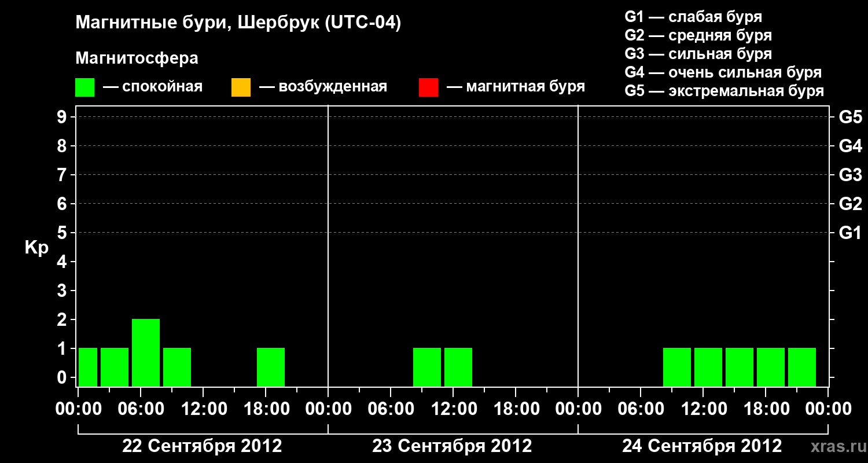Click the 06:00 time label for 22 September
Screen dimensions: 868x463
pyautogui.click(x=141, y=409)
